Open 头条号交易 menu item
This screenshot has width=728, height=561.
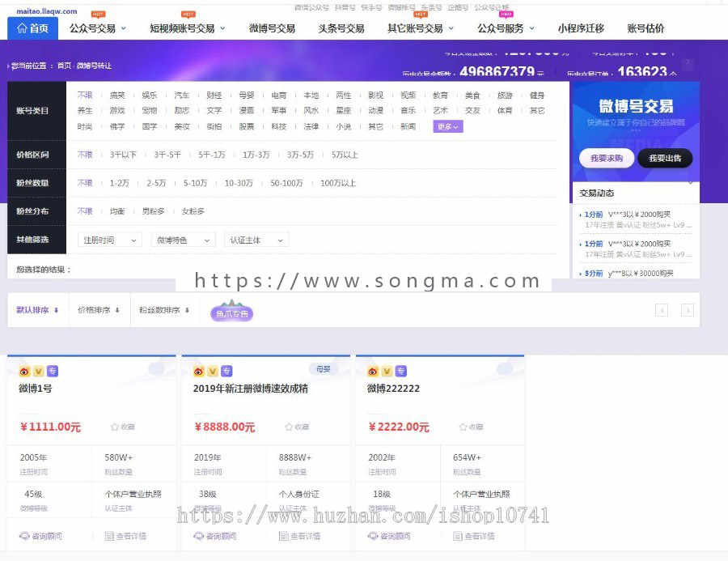(x=341, y=28)
